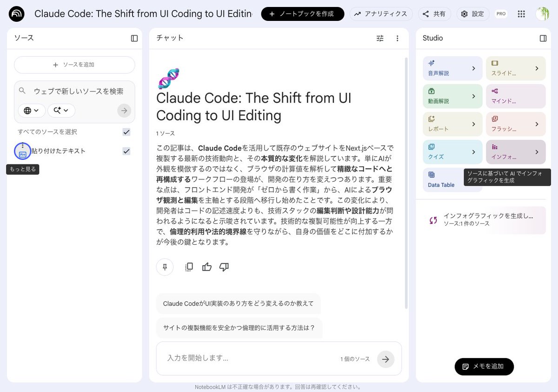Click the チャット panel heading

coord(170,38)
